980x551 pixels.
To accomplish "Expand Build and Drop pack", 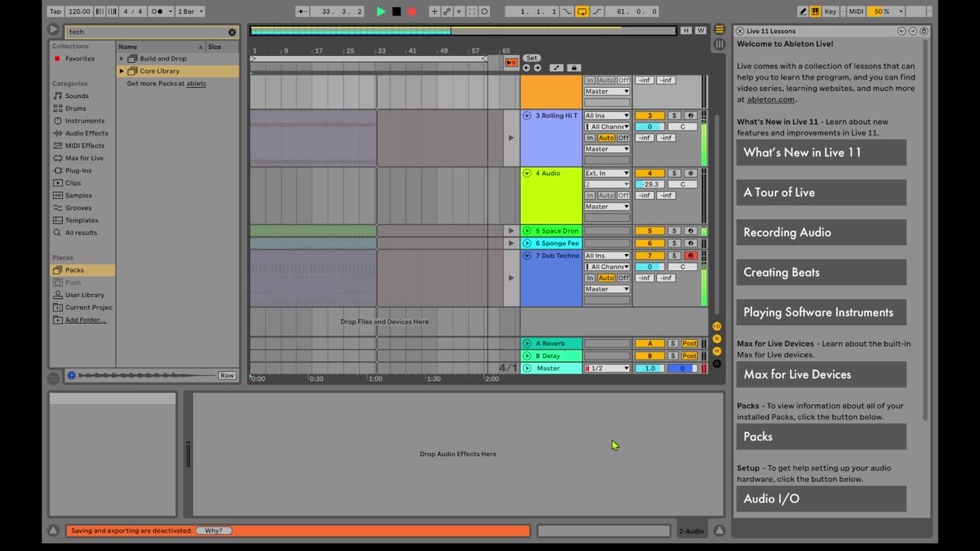I will [x=121, y=59].
